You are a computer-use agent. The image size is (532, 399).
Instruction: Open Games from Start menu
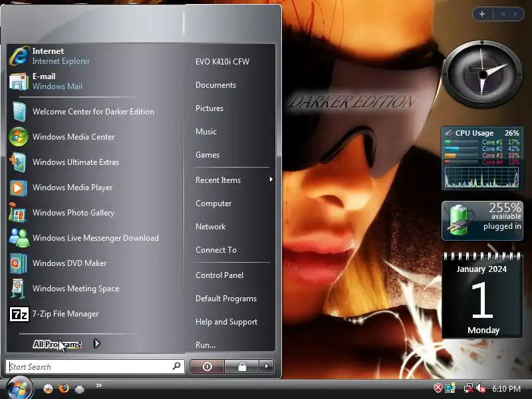[207, 155]
